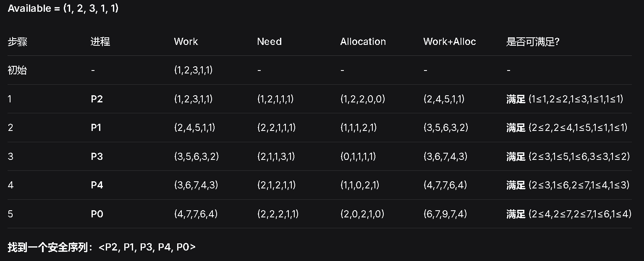This screenshot has width=644, height=261.
Task: Select the Need column header
Action: (x=269, y=42)
